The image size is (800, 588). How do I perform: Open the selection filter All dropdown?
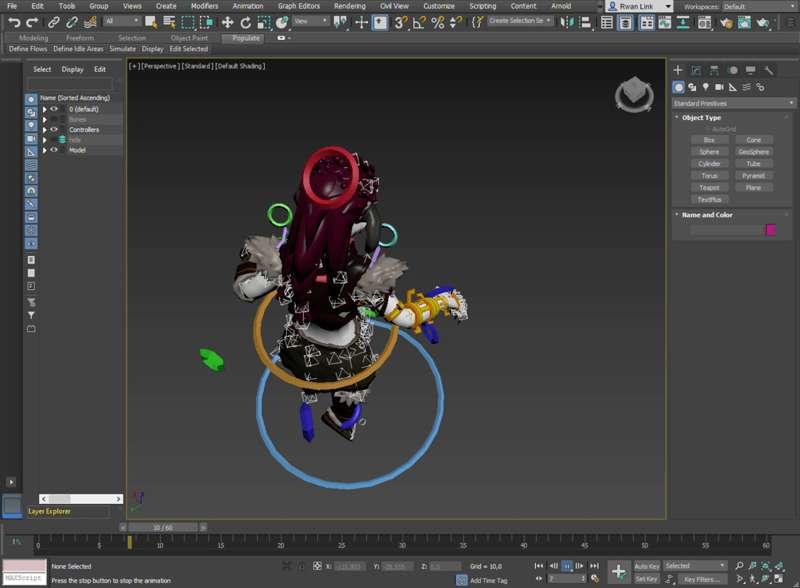(122, 21)
